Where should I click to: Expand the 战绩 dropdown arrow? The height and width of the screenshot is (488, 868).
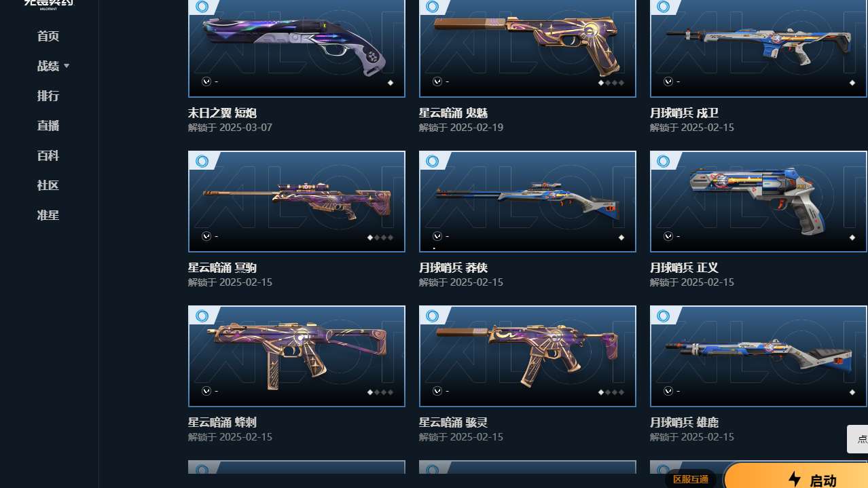click(67, 66)
